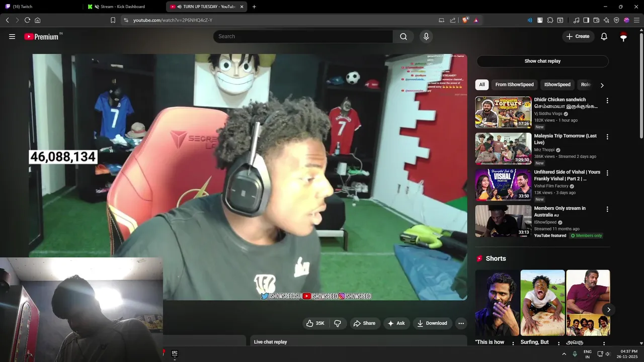Open Unfiltered Side of Vishal thumbnail
Screen dimensions: 644x362
tap(503, 185)
